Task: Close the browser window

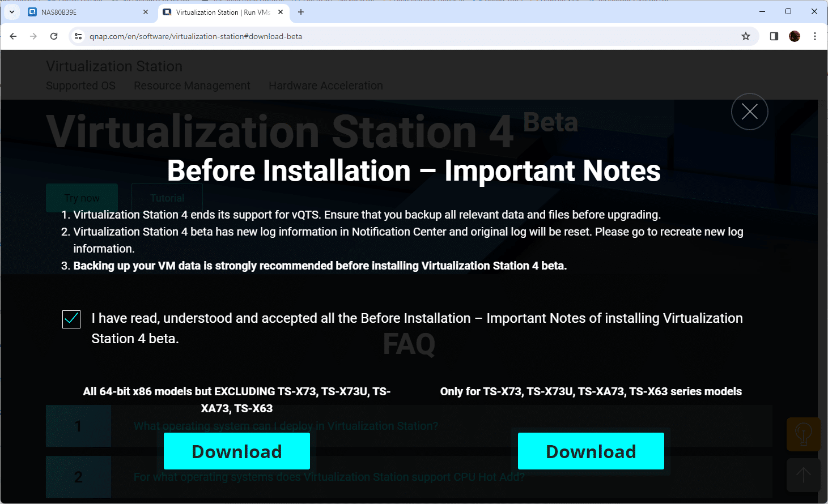Action: click(814, 11)
